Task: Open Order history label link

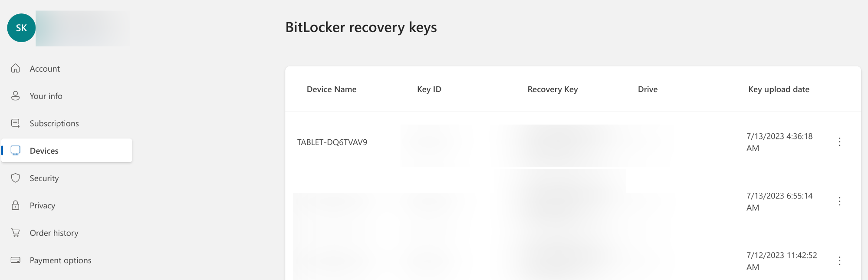Action: click(x=54, y=233)
